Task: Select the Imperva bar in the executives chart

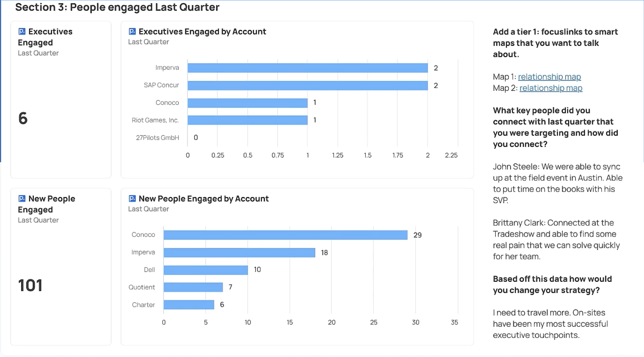Action: click(307, 68)
